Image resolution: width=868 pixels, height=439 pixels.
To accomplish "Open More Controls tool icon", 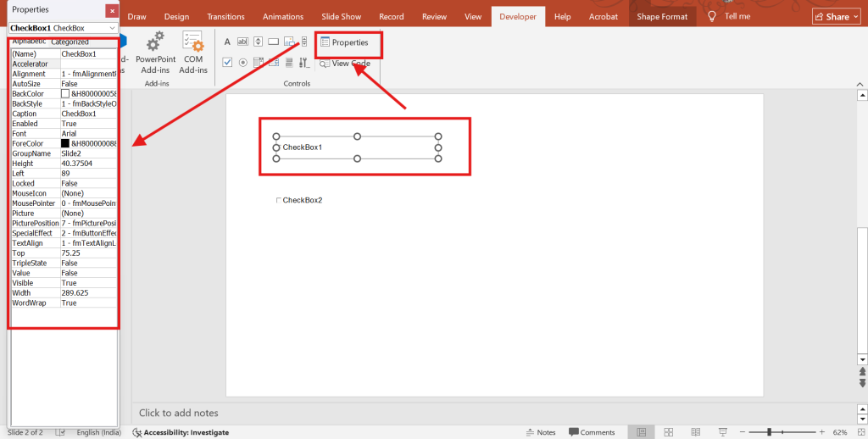I will [x=303, y=62].
